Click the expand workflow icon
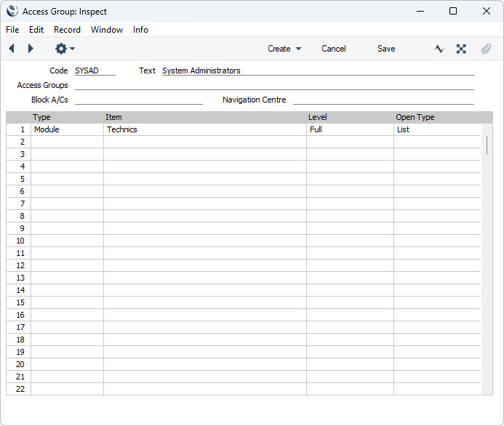This screenshot has width=504, height=426. (x=461, y=49)
